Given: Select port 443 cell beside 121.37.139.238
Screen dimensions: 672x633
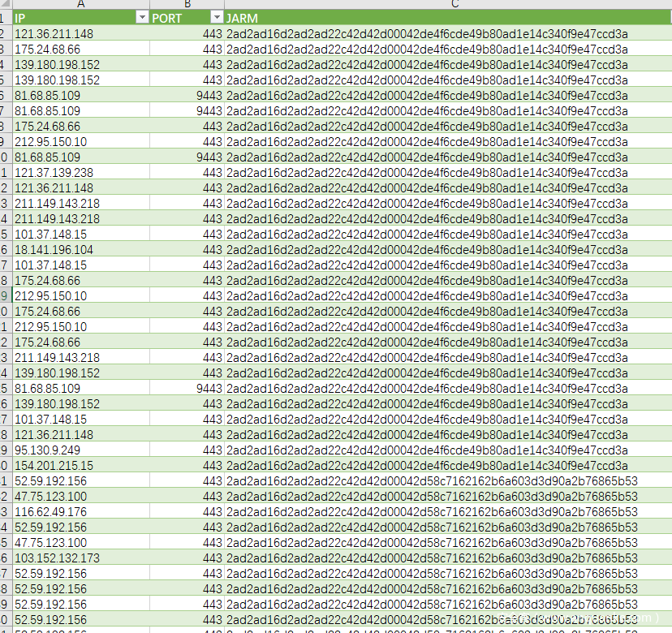Looking at the screenshot, I should point(187,173).
